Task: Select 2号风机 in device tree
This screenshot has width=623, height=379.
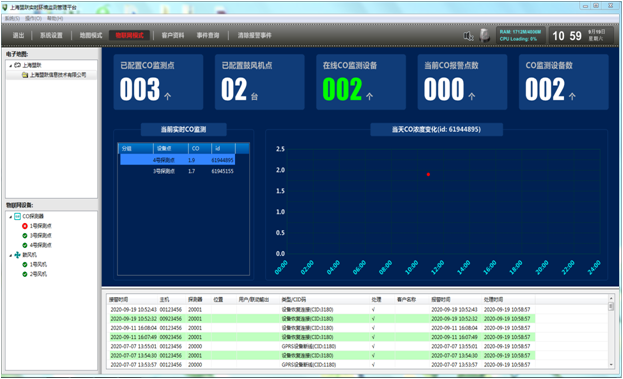Action: 38,274
